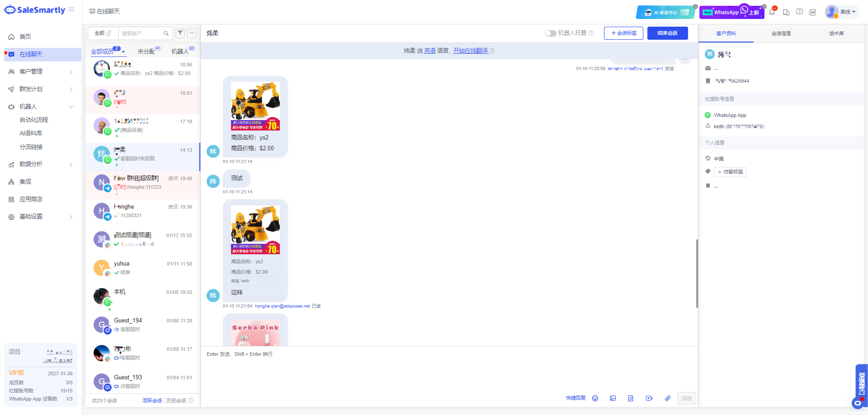Attach a file with the paperclip
Image resolution: width=868 pixels, height=415 pixels.
(667, 398)
